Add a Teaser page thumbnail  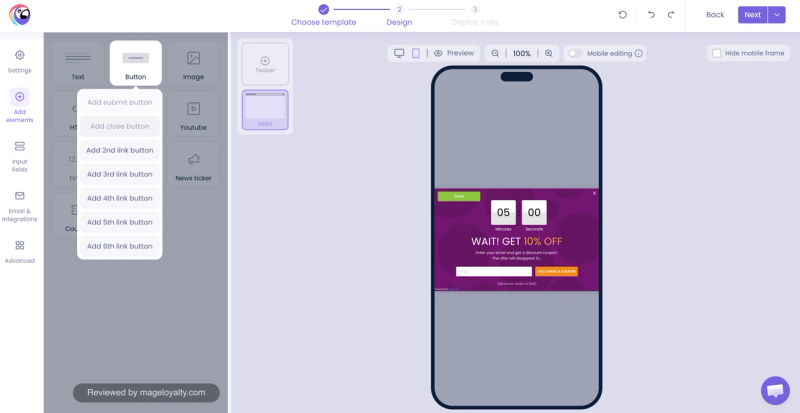click(x=265, y=64)
